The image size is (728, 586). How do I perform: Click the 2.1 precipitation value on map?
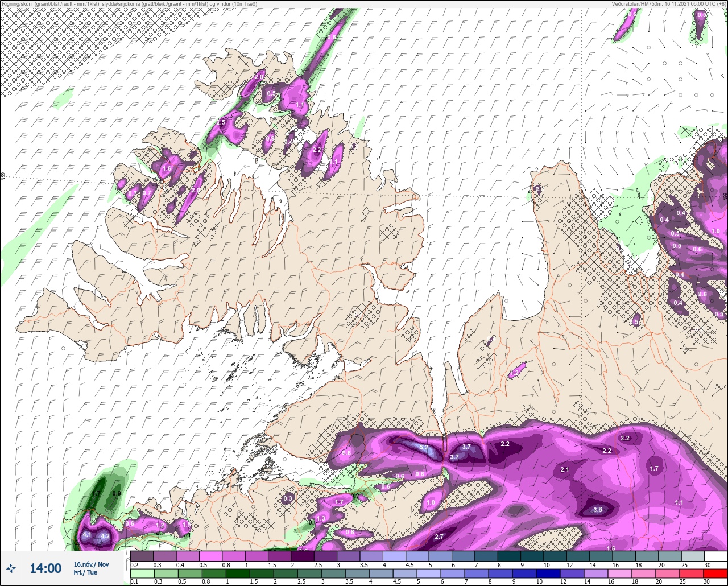565,470
